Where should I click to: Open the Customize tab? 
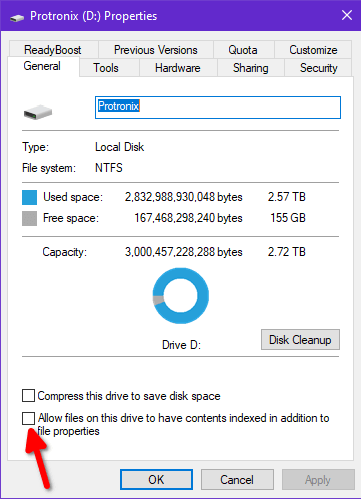click(313, 50)
